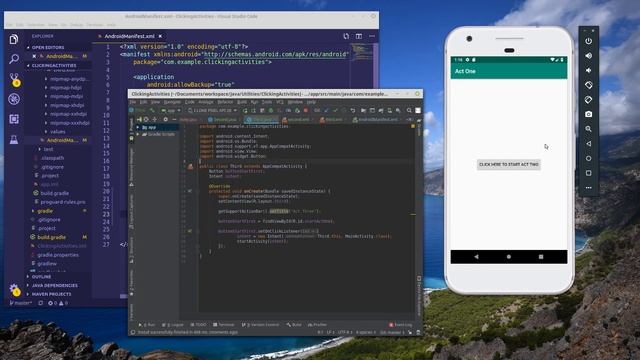Click master branch in VS Code status bar

(21, 303)
